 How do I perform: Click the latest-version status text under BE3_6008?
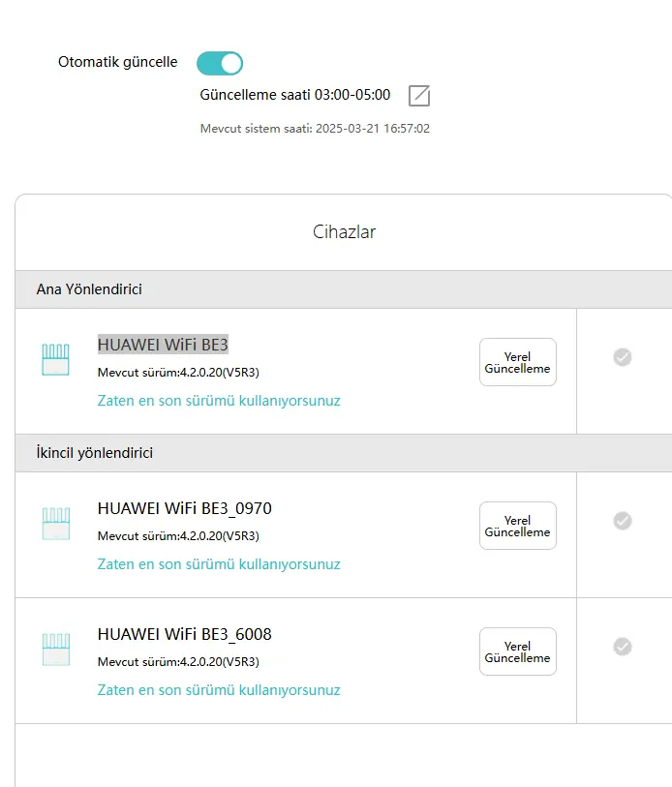219,690
